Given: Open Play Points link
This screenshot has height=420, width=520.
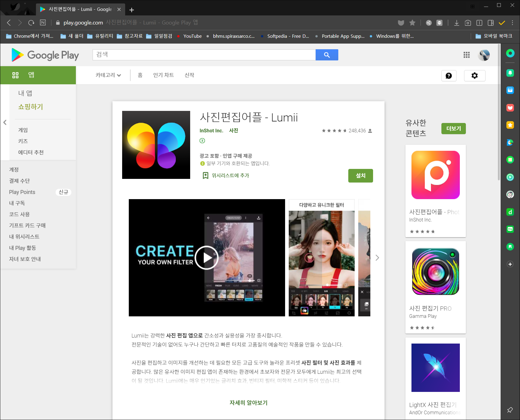Looking at the screenshot, I should tap(22, 192).
